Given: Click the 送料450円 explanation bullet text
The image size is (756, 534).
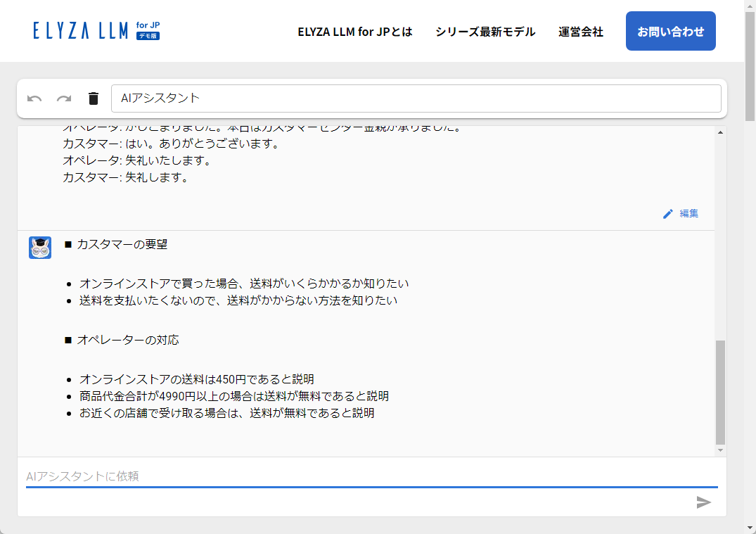Looking at the screenshot, I should click(197, 379).
